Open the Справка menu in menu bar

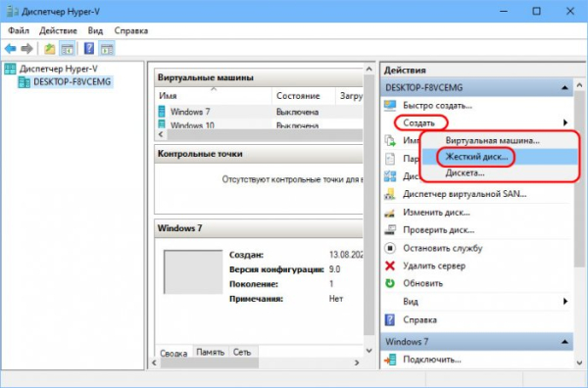click(131, 30)
